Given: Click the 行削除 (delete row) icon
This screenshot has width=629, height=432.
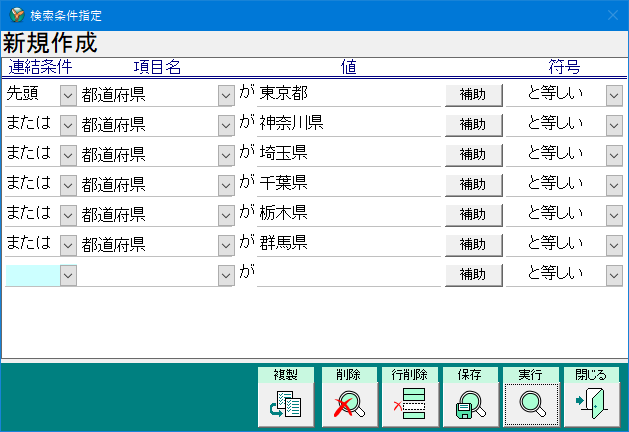Looking at the screenshot, I should pos(409,404).
